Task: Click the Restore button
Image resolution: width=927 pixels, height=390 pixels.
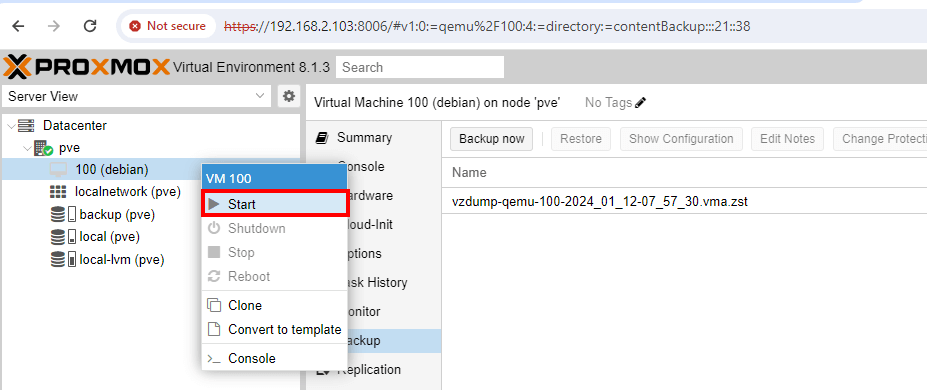Action: coord(581,139)
